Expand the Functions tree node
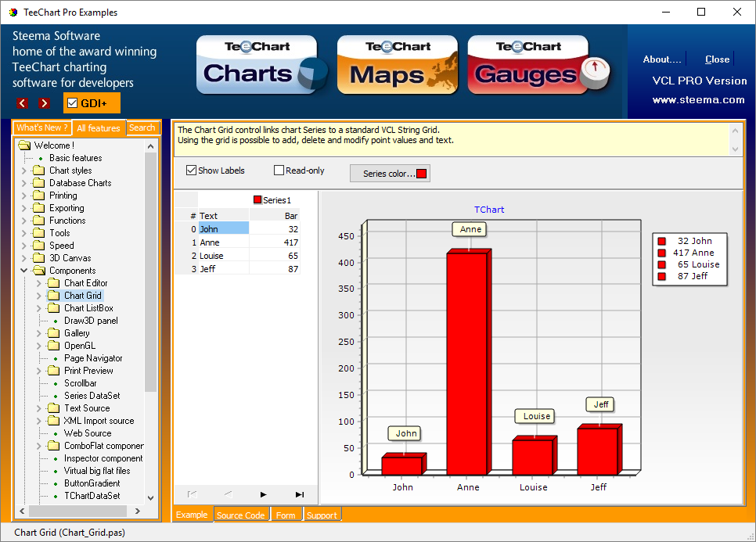756x542 pixels. click(24, 221)
